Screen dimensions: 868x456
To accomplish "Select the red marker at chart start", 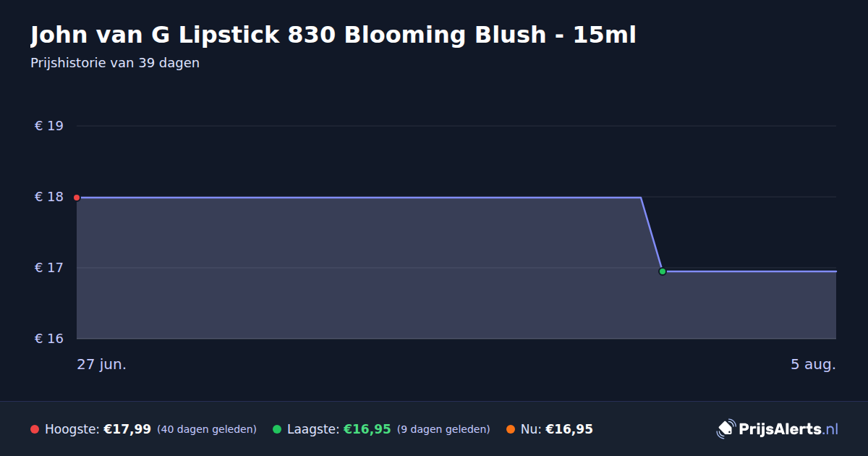I will 77,197.
